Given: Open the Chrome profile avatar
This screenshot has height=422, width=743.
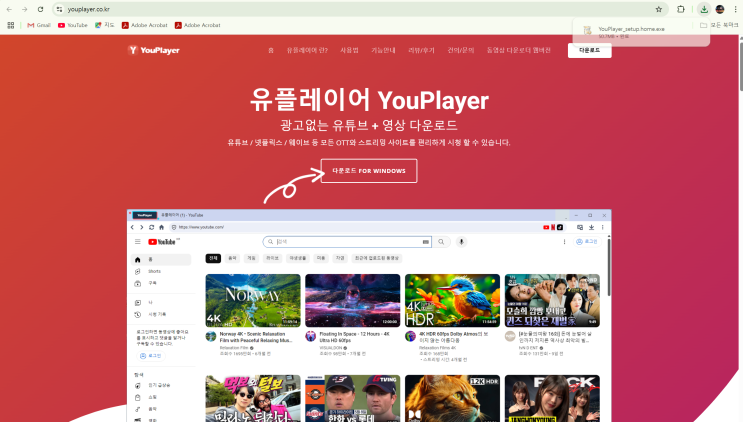Looking at the screenshot, I should (x=720, y=9).
